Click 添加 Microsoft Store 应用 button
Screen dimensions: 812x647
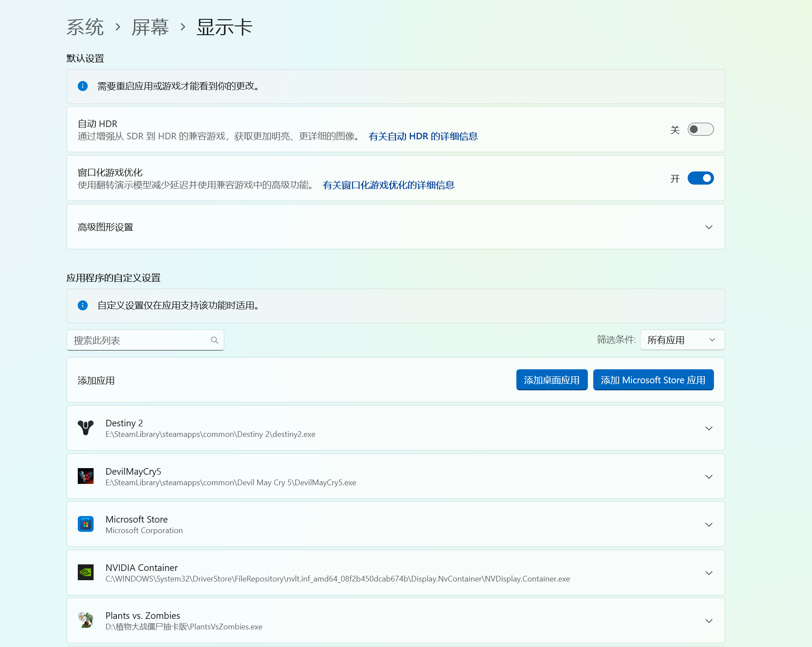click(x=653, y=380)
